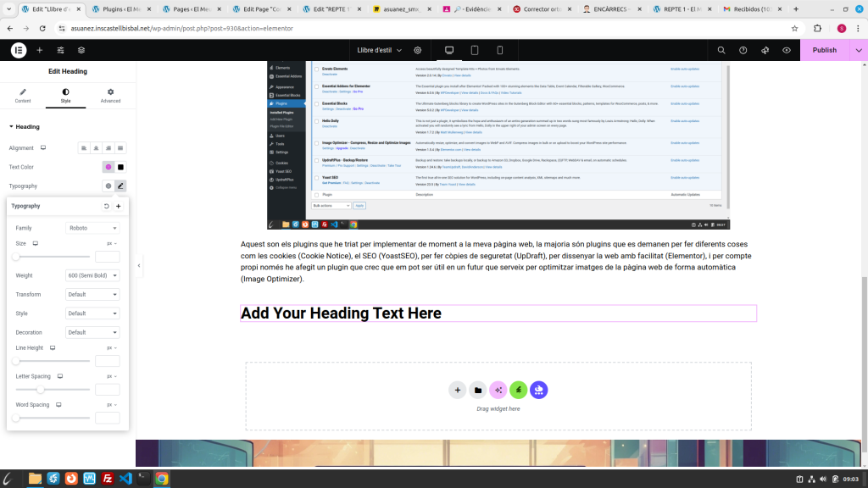Switch to Tablet view icon
The image size is (868, 488).
475,50
